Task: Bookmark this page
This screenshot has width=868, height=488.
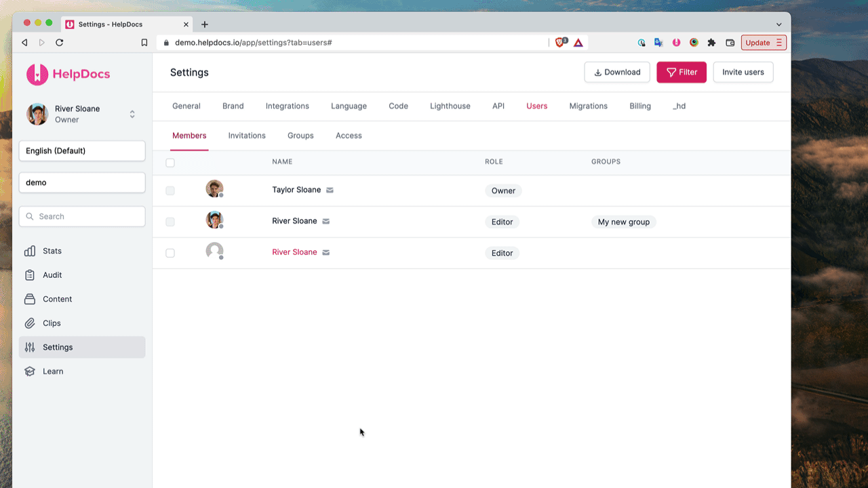Action: (x=144, y=43)
